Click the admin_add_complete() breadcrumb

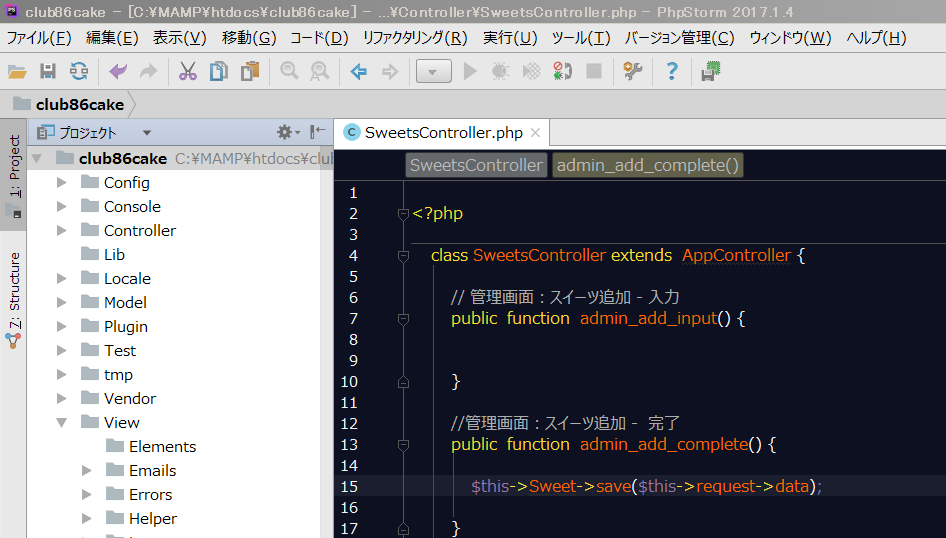(647, 165)
